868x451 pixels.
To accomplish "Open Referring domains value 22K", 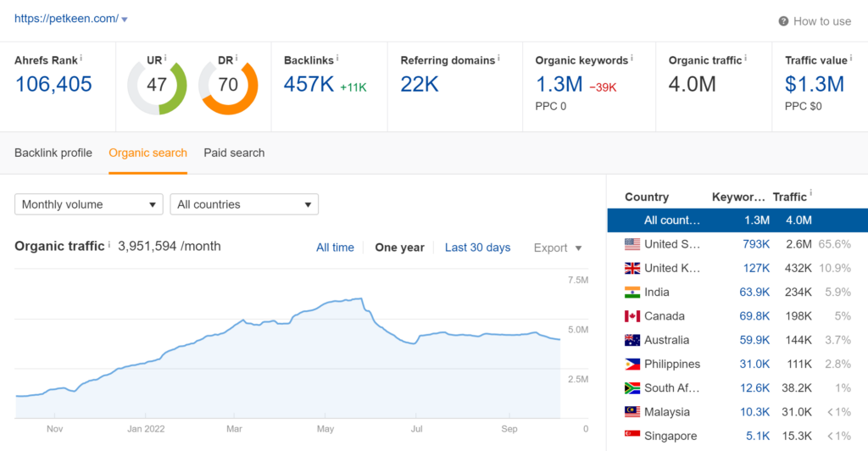I will tap(420, 84).
